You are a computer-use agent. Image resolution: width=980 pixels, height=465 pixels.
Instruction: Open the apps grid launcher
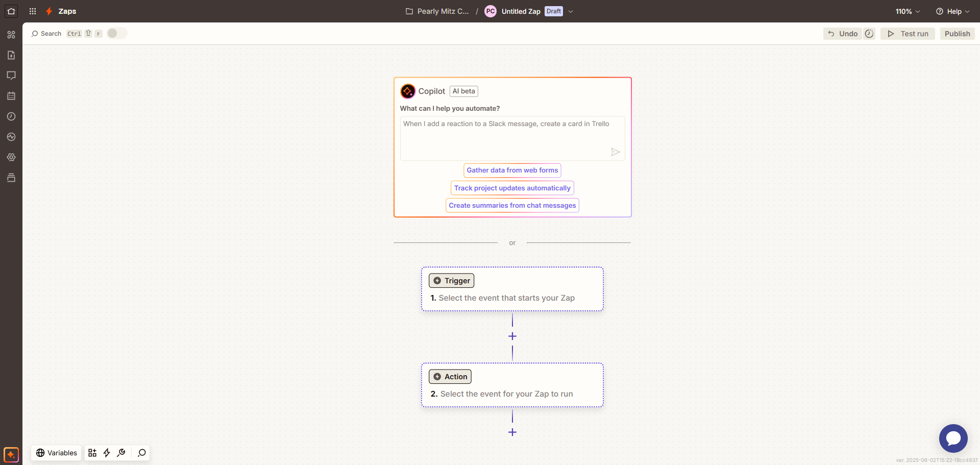pyautogui.click(x=32, y=11)
